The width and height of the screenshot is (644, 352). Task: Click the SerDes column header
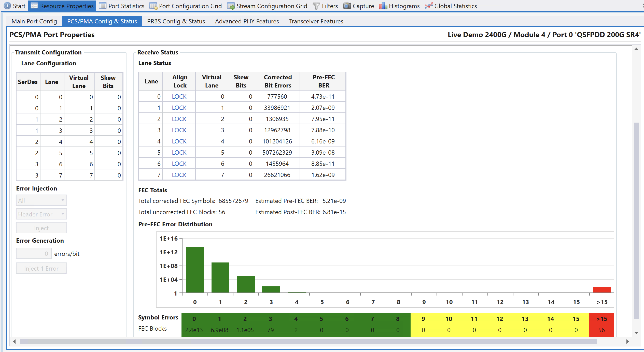[x=27, y=82]
